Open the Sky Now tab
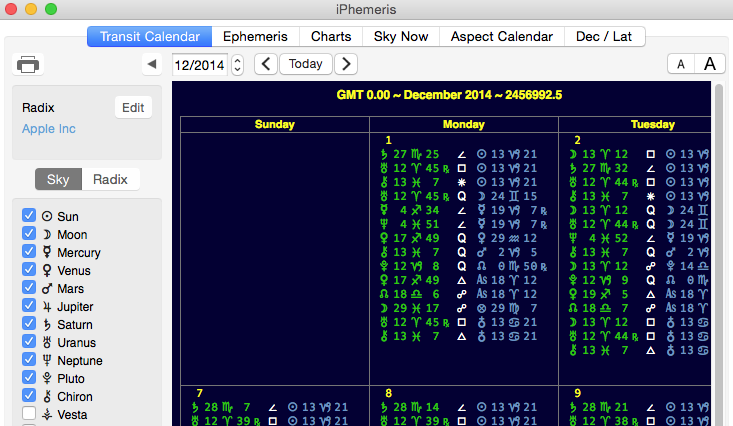 click(x=401, y=36)
